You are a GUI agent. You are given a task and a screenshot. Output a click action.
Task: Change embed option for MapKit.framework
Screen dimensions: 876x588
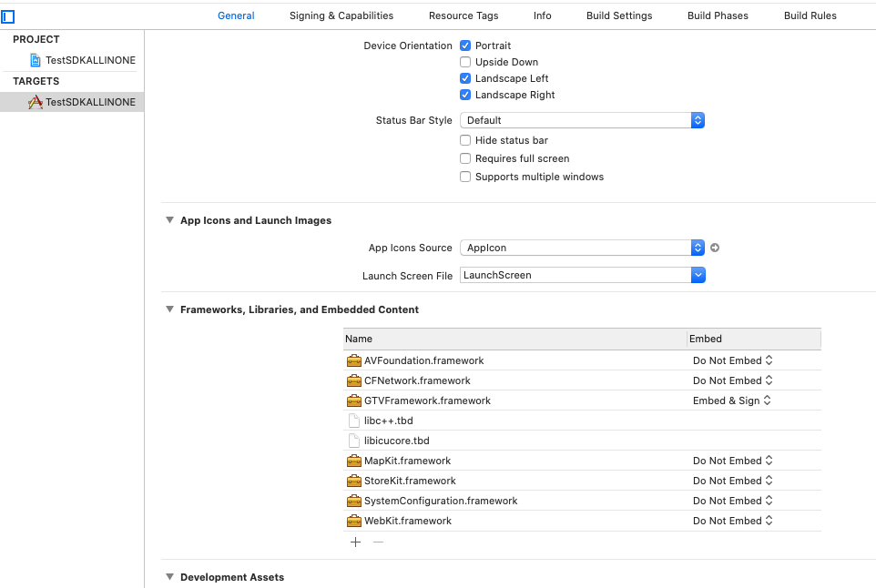[x=732, y=461]
